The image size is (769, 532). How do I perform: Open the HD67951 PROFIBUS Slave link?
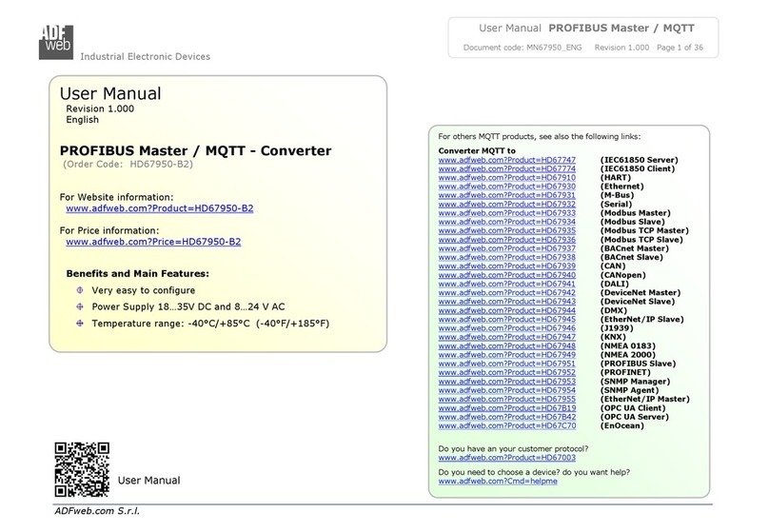pos(507,364)
